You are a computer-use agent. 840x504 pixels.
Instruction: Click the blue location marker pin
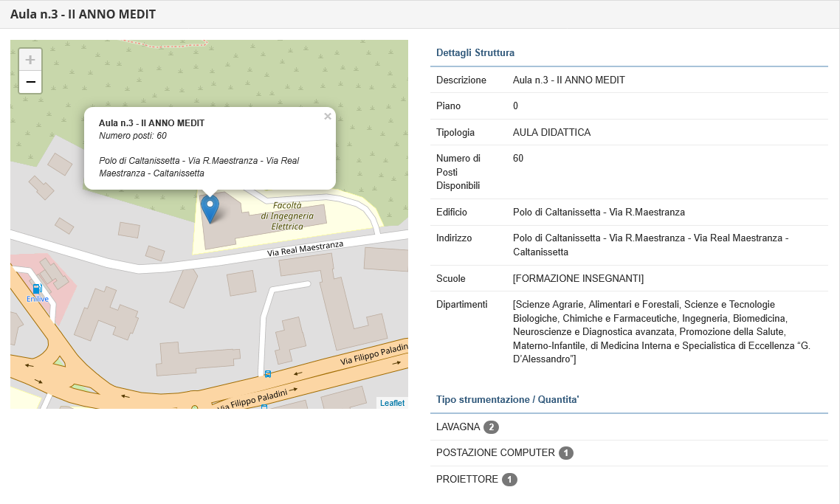210,208
